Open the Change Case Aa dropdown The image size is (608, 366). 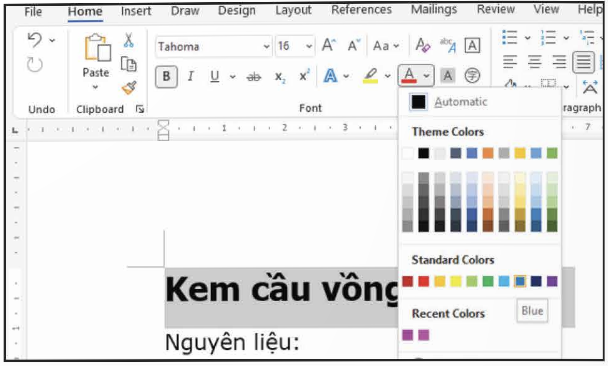(386, 46)
